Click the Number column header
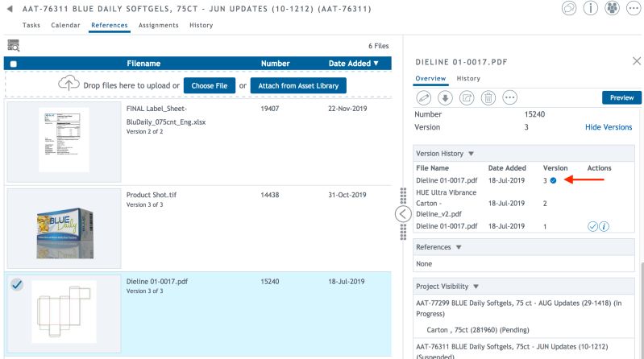The width and height of the screenshot is (644, 359). point(275,63)
